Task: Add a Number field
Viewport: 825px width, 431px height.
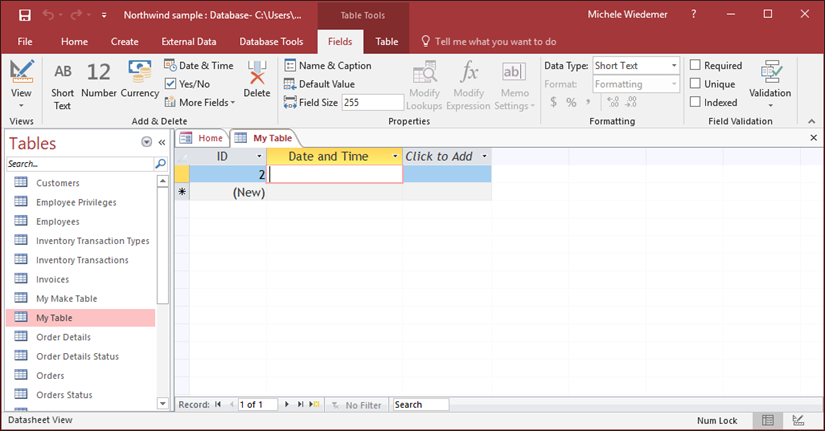Action: coord(98,80)
